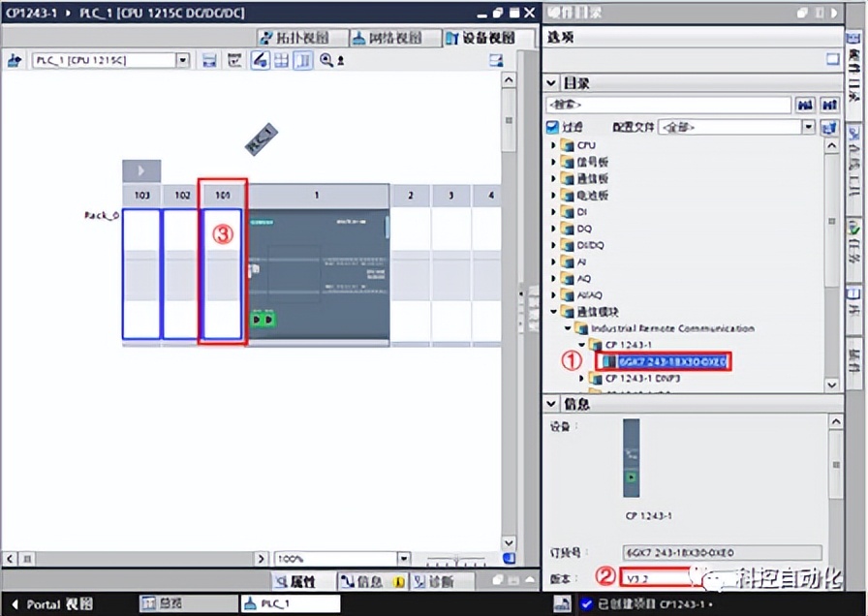The image size is (868, 616).
Task: Click the catalog profile settings icon
Action: 828,127
